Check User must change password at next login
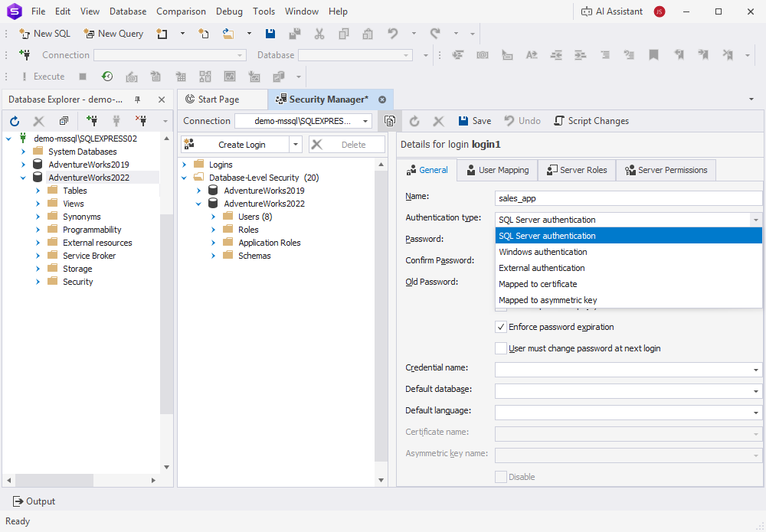This screenshot has width=766, height=532. [501, 348]
